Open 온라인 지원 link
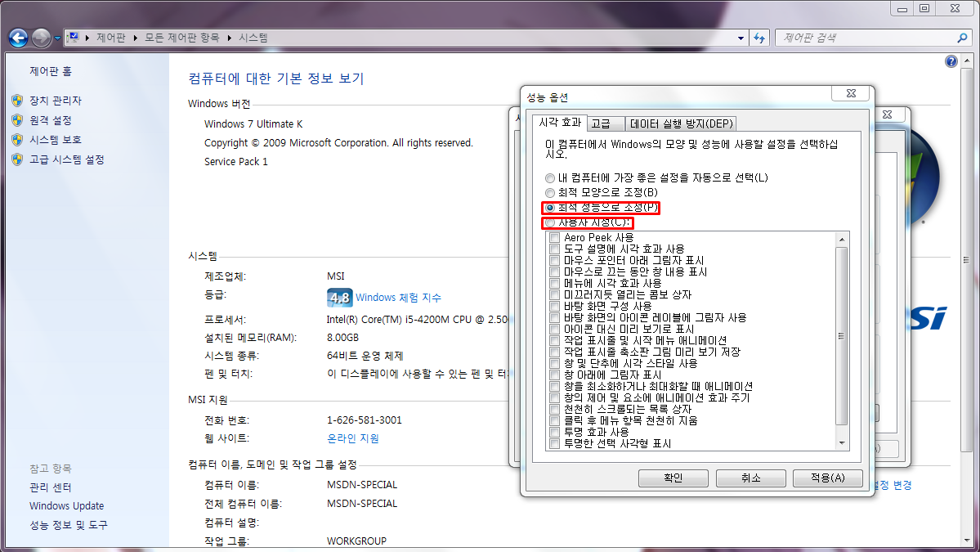 point(352,438)
